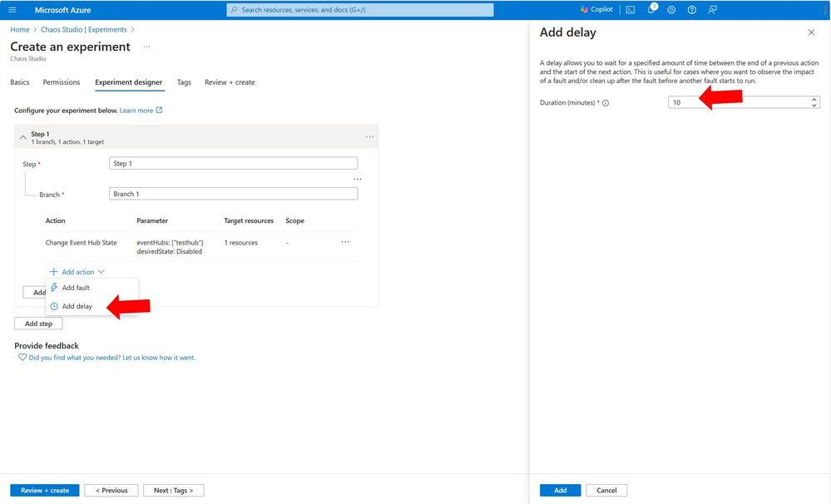The width and height of the screenshot is (831, 504).
Task: Click the Add step button
Action: click(38, 324)
